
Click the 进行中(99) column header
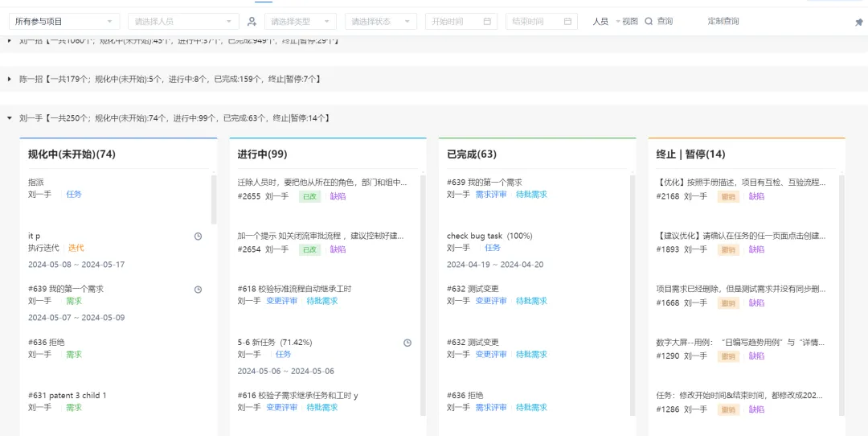(262, 154)
